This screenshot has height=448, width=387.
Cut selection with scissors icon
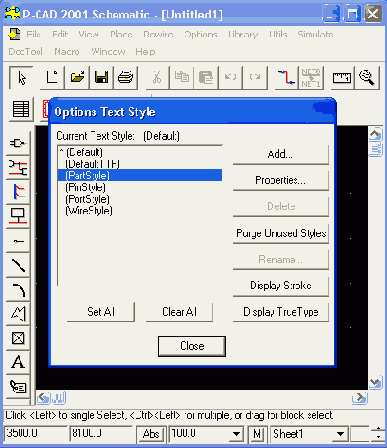[x=157, y=78]
